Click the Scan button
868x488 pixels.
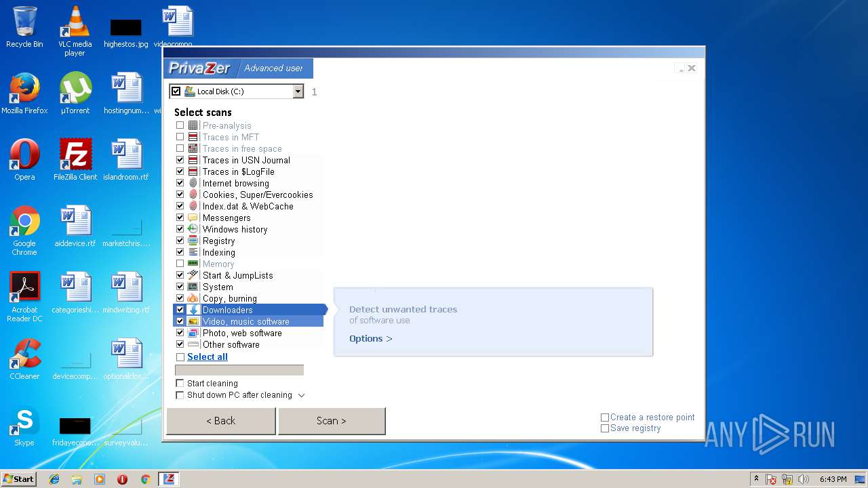coord(332,421)
